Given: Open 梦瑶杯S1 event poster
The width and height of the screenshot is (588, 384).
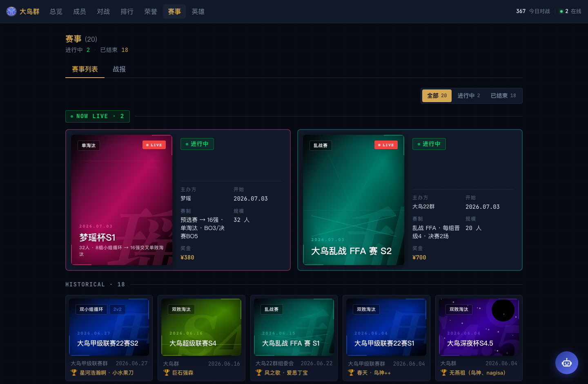Looking at the screenshot, I should [x=122, y=200].
